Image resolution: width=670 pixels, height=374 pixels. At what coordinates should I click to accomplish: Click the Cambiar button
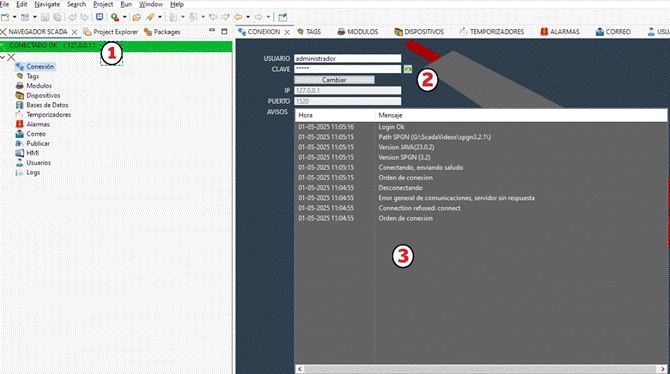334,80
